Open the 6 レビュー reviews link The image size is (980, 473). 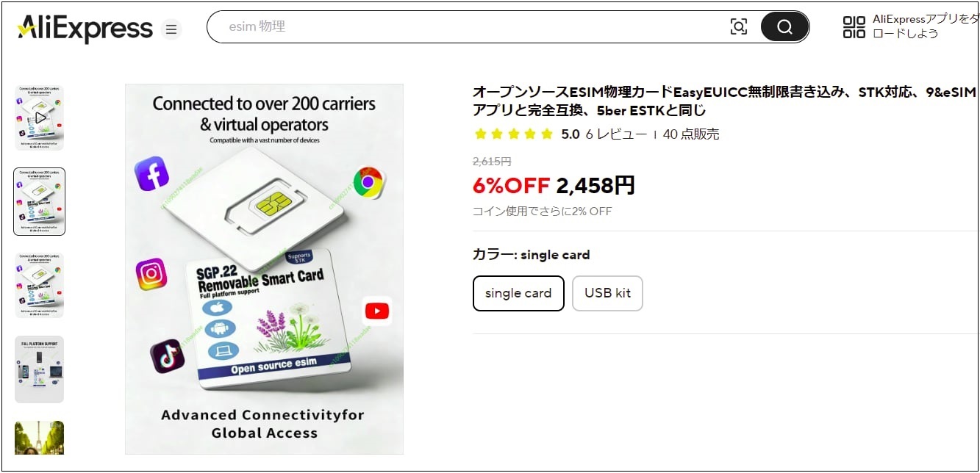tap(616, 134)
